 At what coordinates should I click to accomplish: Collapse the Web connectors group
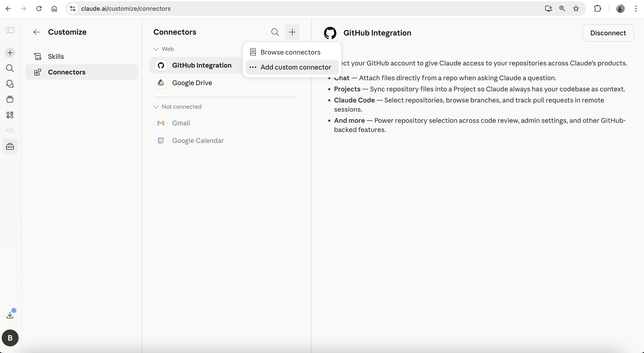[164, 49]
